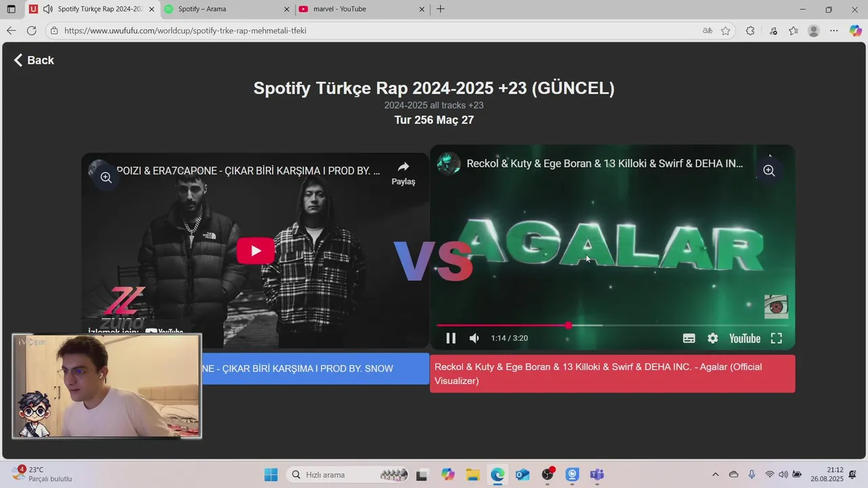This screenshot has height=488, width=868.
Task: Open the Agalar channel avatar
Action: [449, 163]
